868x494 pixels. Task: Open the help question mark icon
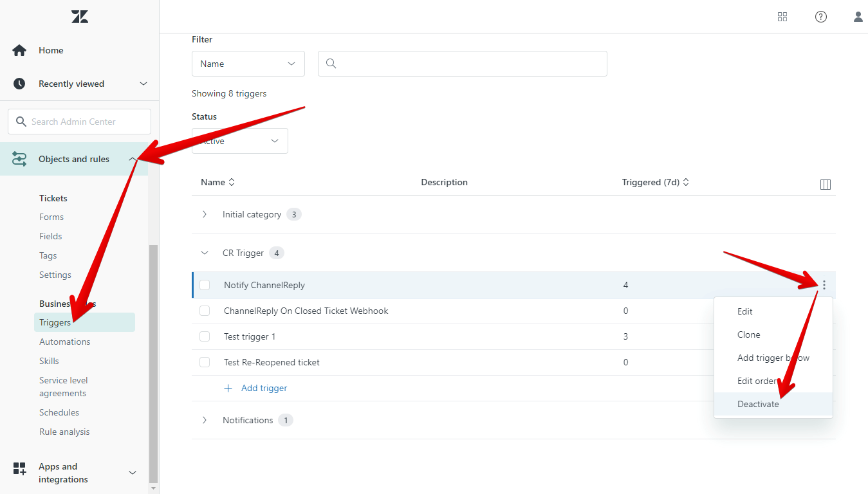[x=821, y=17]
